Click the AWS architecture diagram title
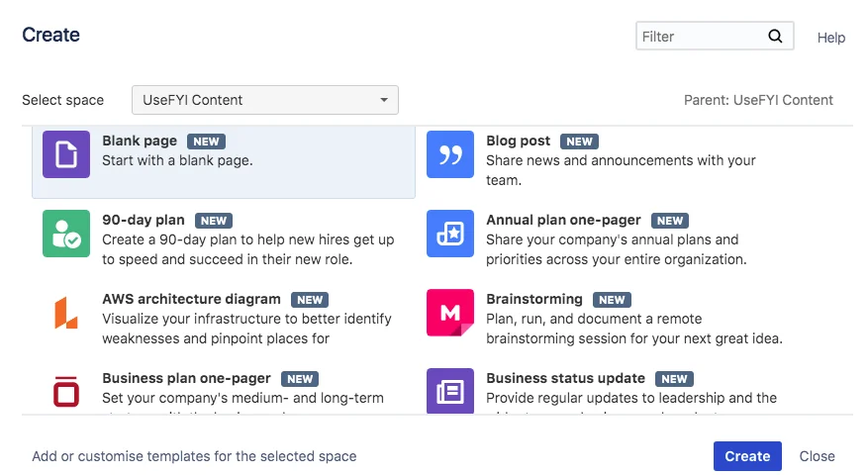The image size is (868, 475). [x=192, y=299]
